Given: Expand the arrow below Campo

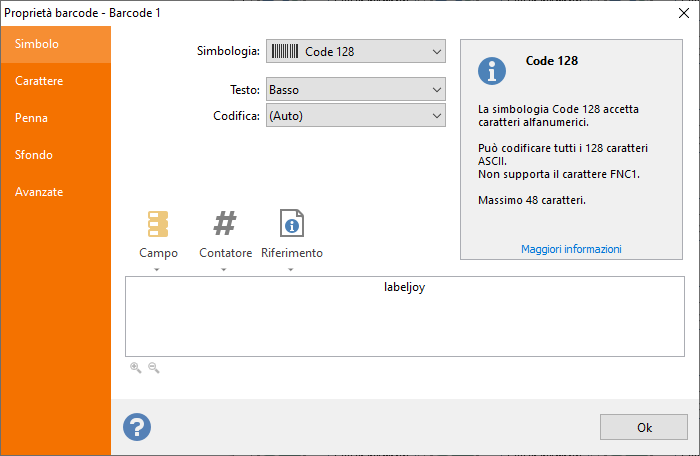Looking at the screenshot, I should tap(158, 269).
